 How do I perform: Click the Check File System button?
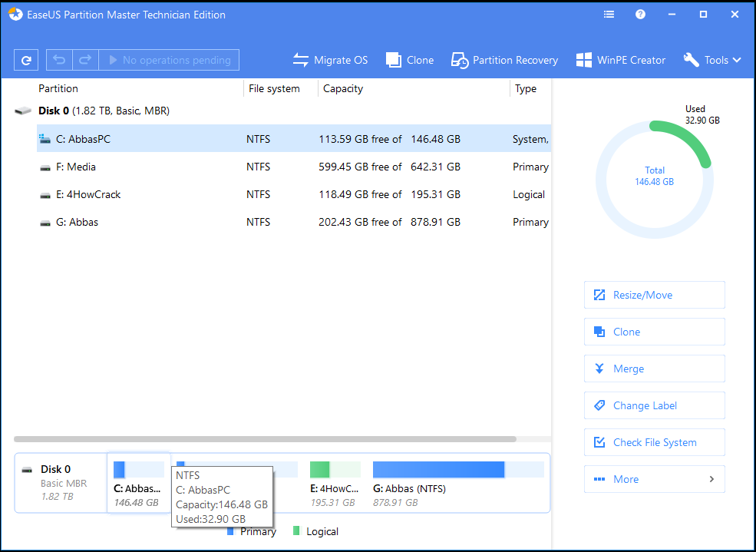(x=654, y=442)
